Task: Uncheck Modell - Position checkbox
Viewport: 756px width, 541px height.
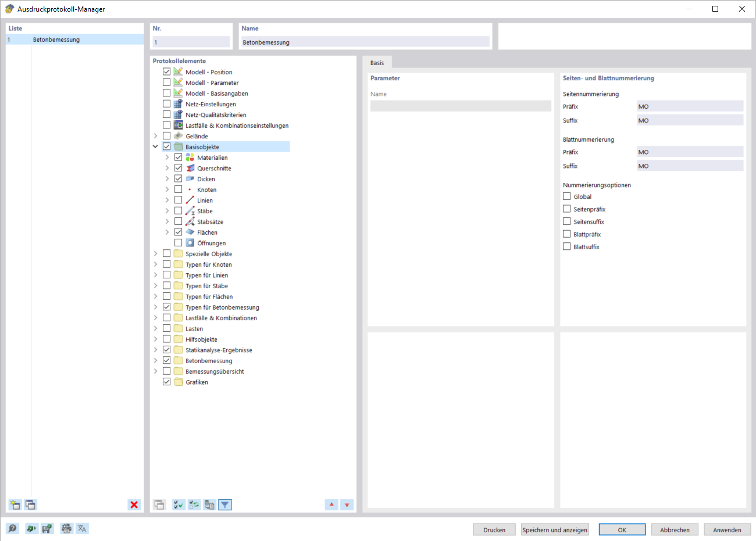Action: [167, 71]
